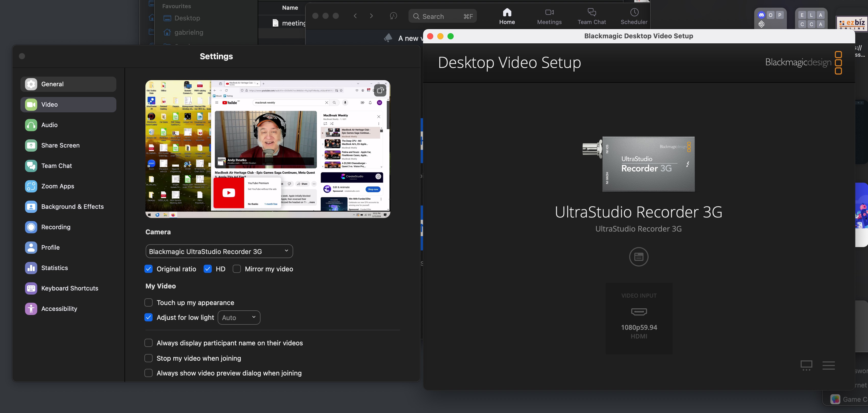Screen dimensions: 868x413
Task: Open the Recording settings
Action: [68, 227]
